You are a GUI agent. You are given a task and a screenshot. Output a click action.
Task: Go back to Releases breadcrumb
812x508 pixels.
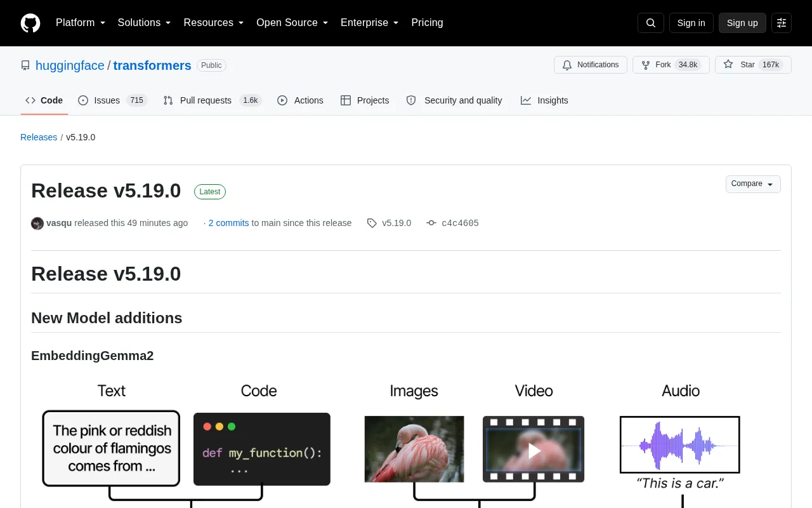coord(39,137)
